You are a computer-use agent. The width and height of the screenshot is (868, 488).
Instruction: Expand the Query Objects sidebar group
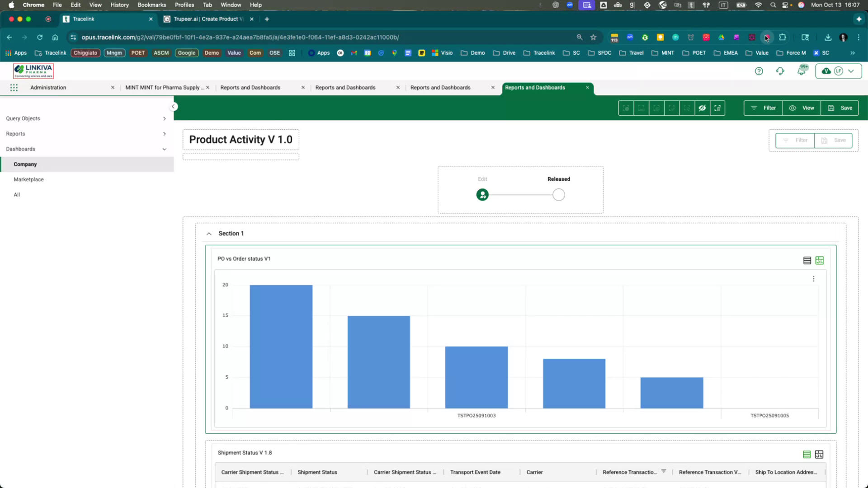(x=164, y=118)
